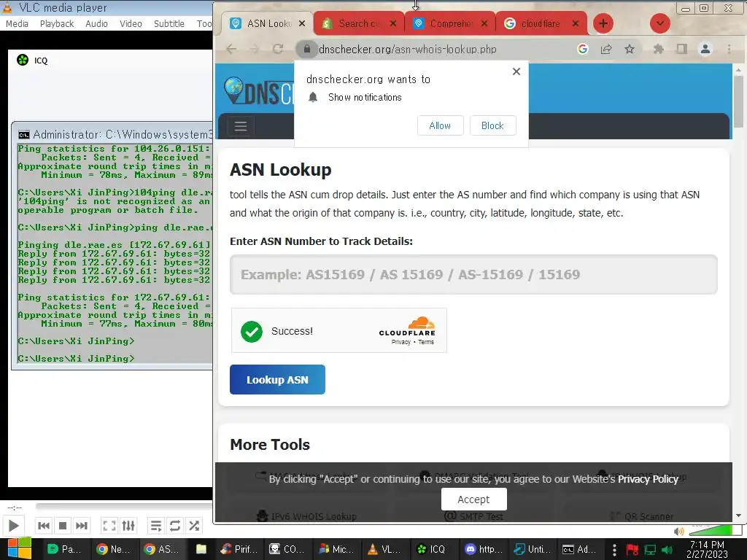Click the DNSChecker logo
The image size is (747, 560).
click(259, 91)
